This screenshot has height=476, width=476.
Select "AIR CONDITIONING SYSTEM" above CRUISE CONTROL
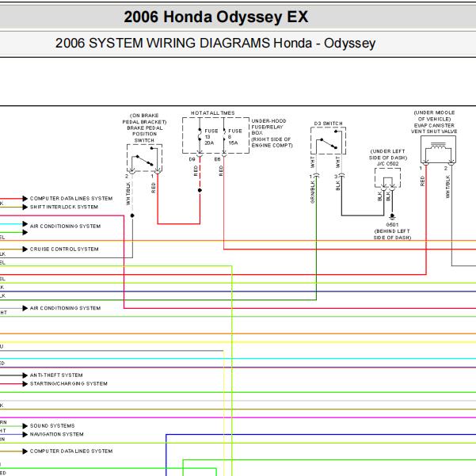65,227
